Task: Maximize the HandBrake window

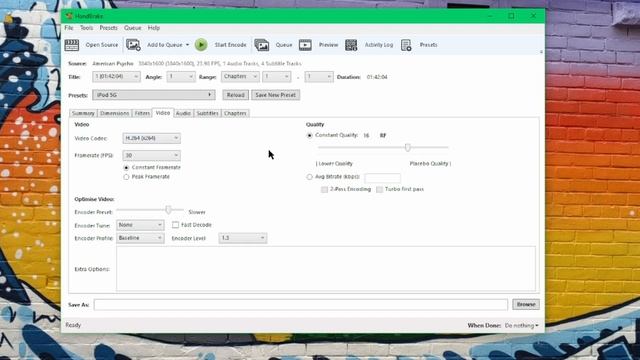Action: pyautogui.click(x=511, y=16)
